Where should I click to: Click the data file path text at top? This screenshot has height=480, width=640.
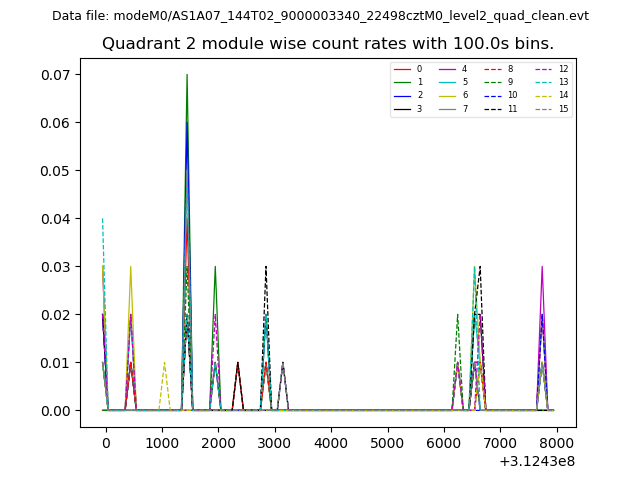(x=320, y=16)
